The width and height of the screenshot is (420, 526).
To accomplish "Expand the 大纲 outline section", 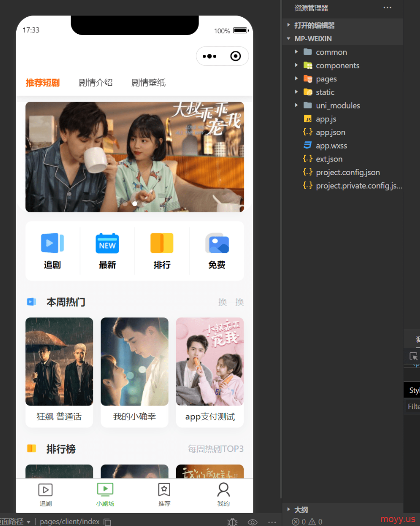I will point(342,510).
